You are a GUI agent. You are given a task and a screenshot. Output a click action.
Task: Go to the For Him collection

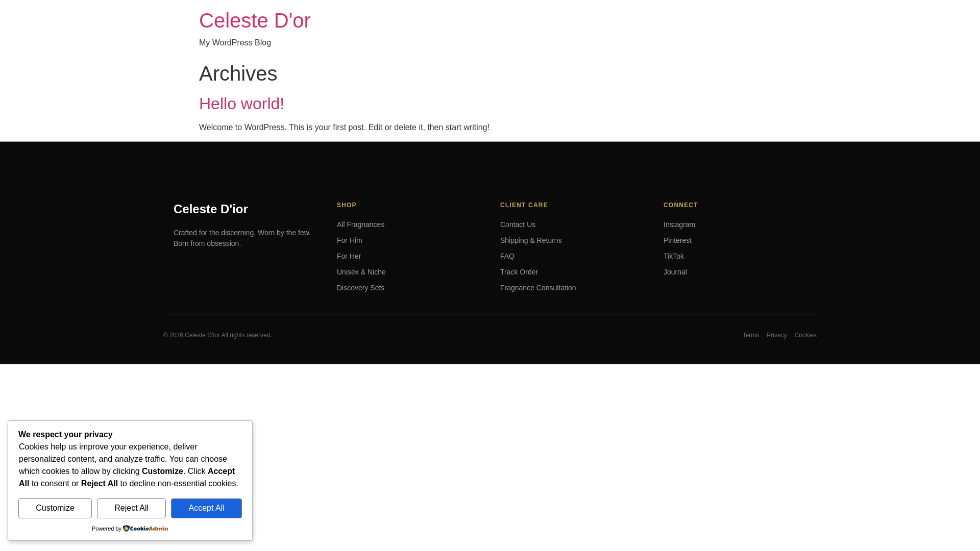(349, 240)
